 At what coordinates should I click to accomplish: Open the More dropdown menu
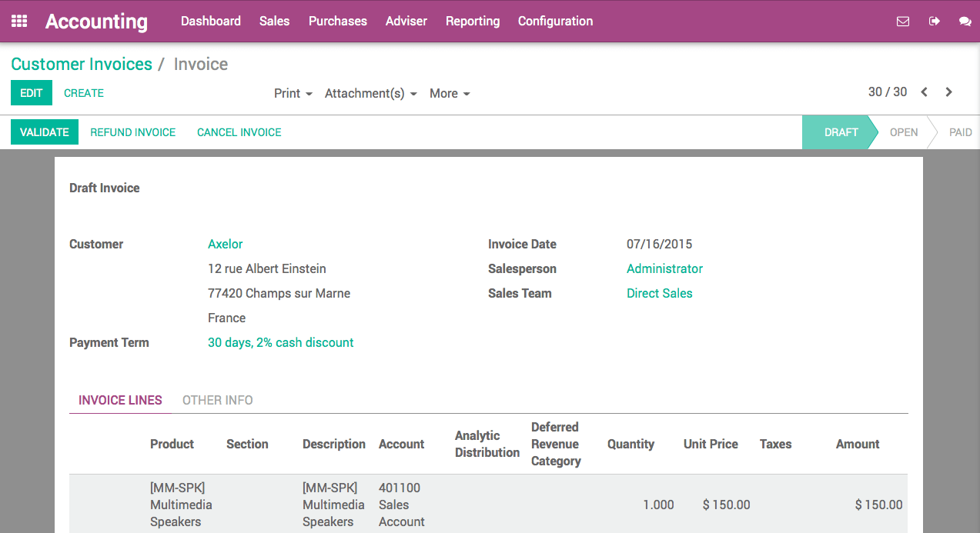(x=450, y=93)
